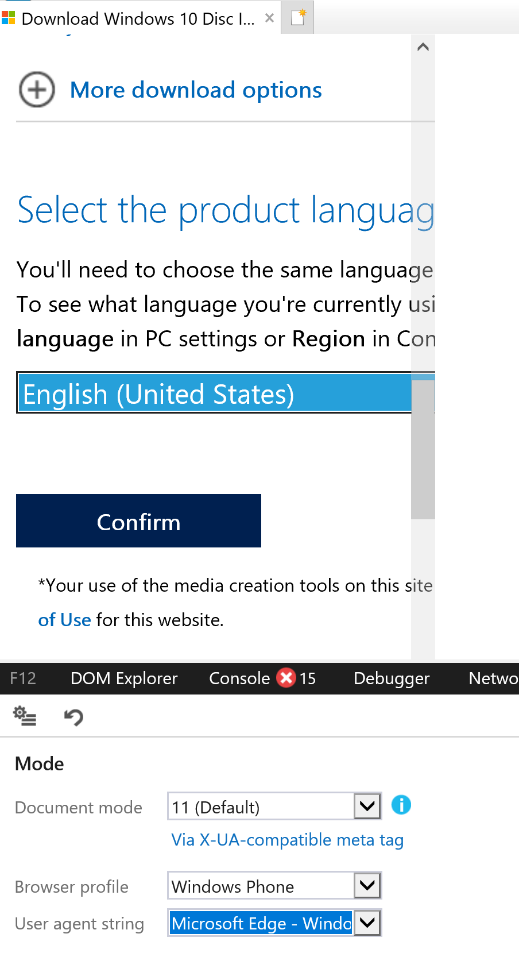Open a new tab with the tab icon
519x980 pixels.
click(298, 18)
